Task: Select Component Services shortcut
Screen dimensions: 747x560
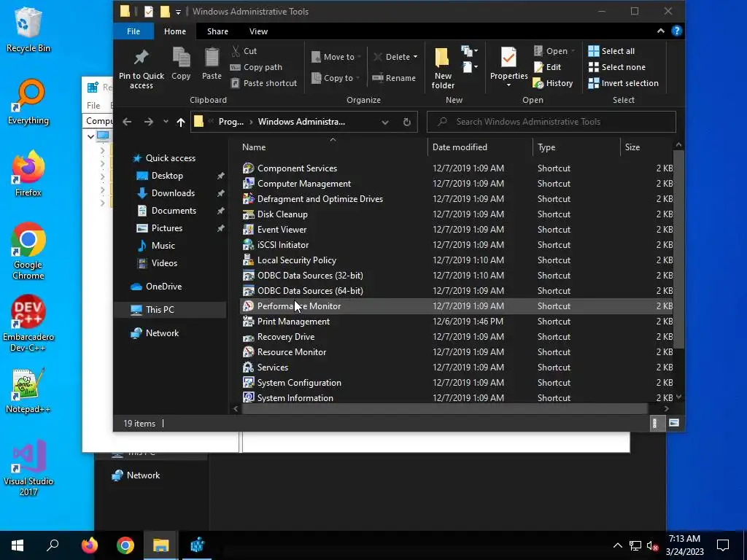Action: [x=457, y=168]
